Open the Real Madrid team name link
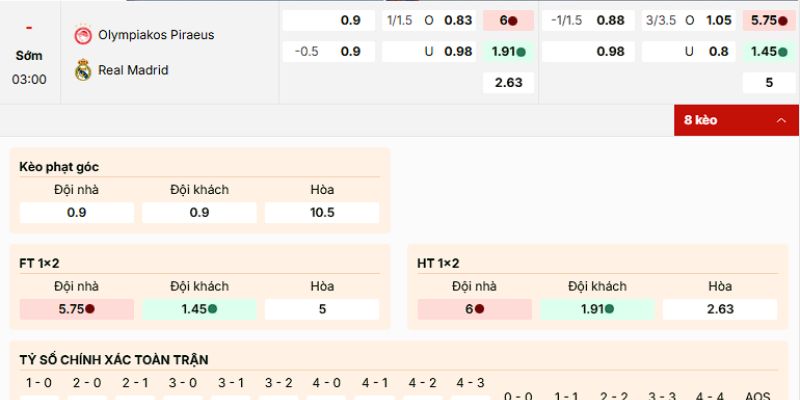Screen dimensions: 800x400 [133, 70]
